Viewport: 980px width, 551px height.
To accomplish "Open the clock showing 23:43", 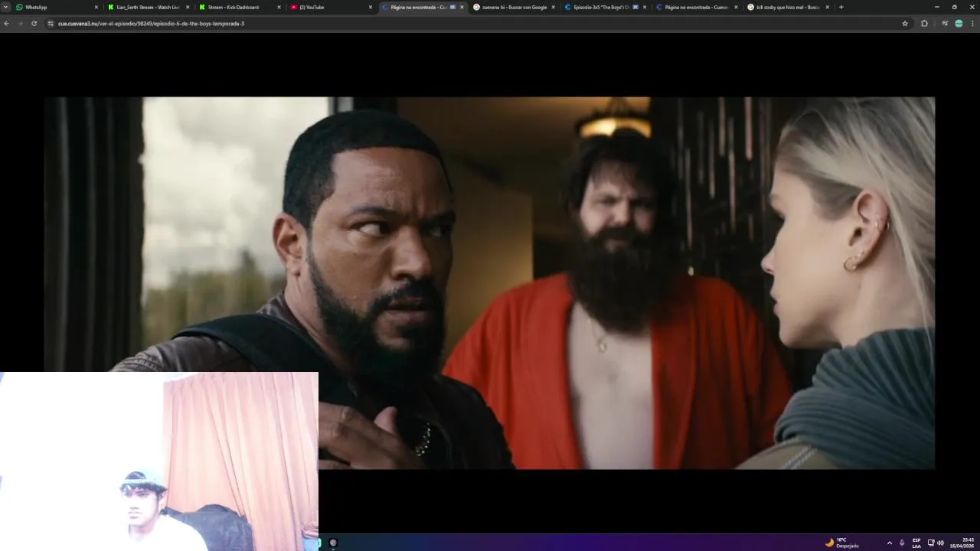I will (x=962, y=543).
